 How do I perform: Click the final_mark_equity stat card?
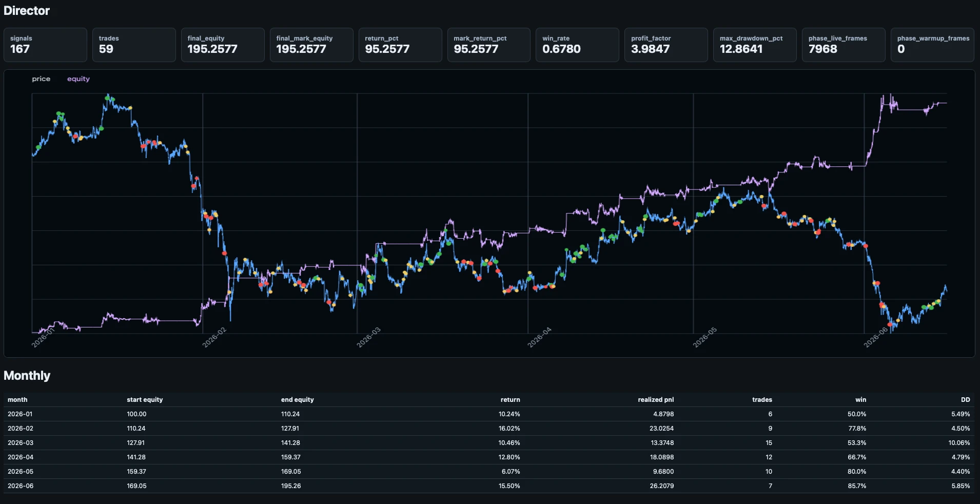click(x=311, y=45)
